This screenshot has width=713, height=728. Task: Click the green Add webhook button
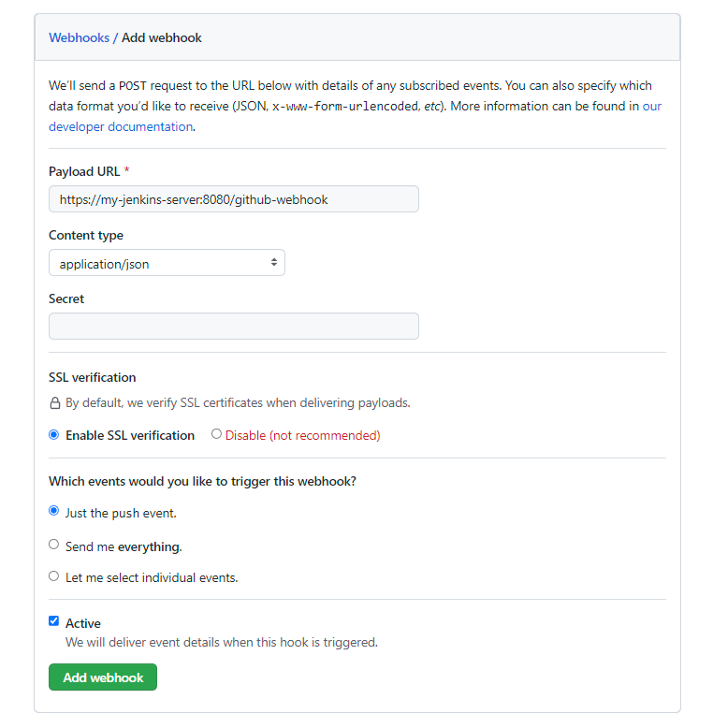(103, 677)
